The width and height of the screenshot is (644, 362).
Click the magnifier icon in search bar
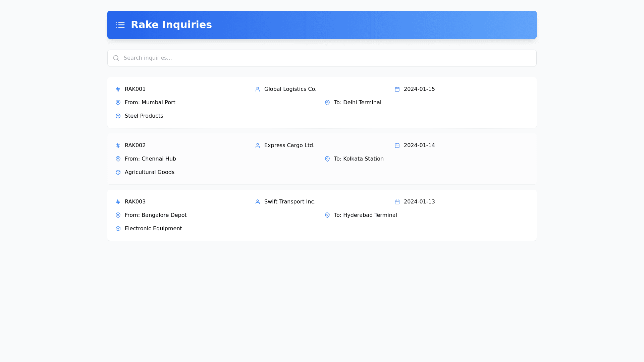(x=116, y=58)
